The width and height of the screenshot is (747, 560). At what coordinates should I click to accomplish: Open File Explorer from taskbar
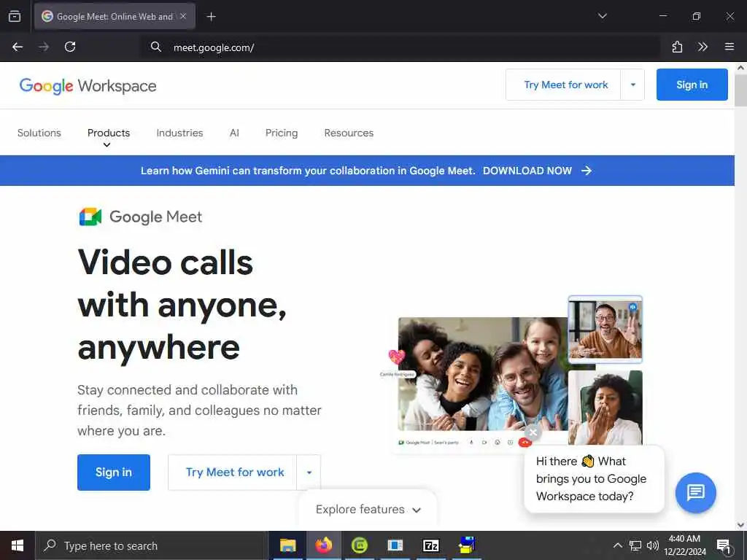coord(287,545)
